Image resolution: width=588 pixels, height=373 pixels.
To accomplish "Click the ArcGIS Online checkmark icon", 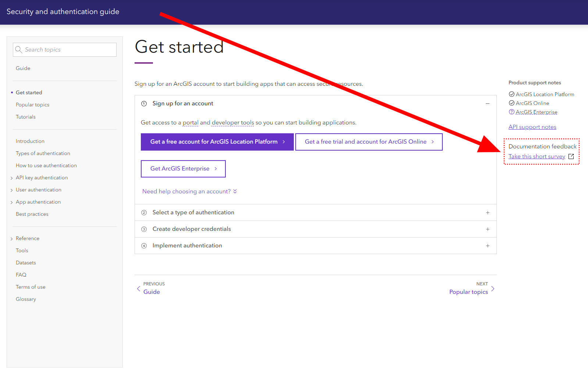I will (512, 103).
